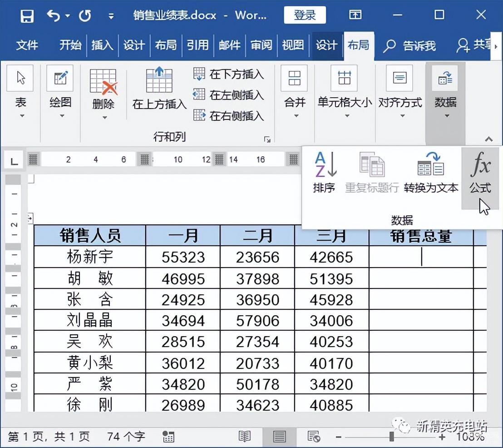
Task: Click the macro recording status icon
Action: tap(168, 437)
